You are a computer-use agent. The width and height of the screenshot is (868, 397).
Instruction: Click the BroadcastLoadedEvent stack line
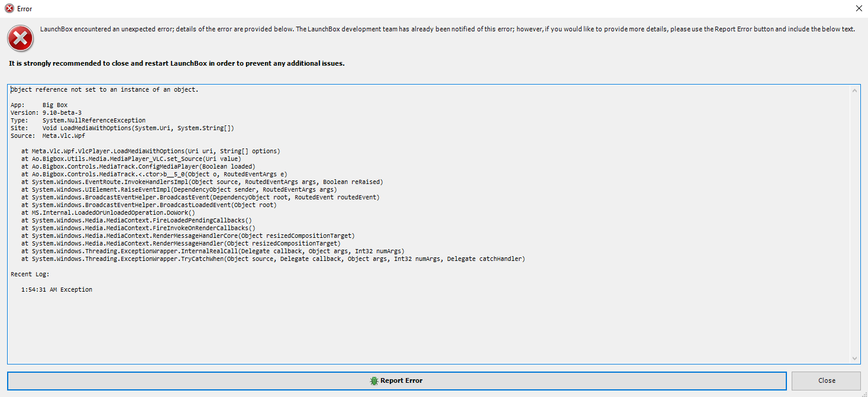click(x=149, y=205)
